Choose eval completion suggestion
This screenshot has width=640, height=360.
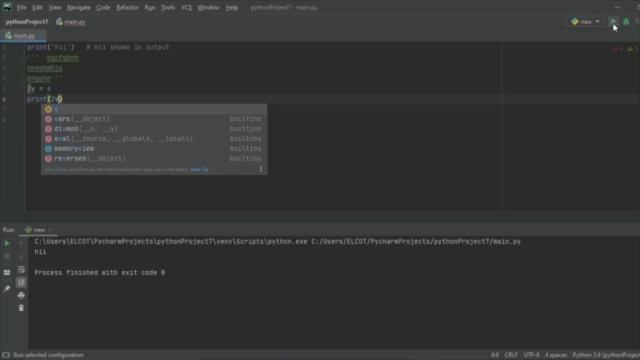click(x=154, y=139)
